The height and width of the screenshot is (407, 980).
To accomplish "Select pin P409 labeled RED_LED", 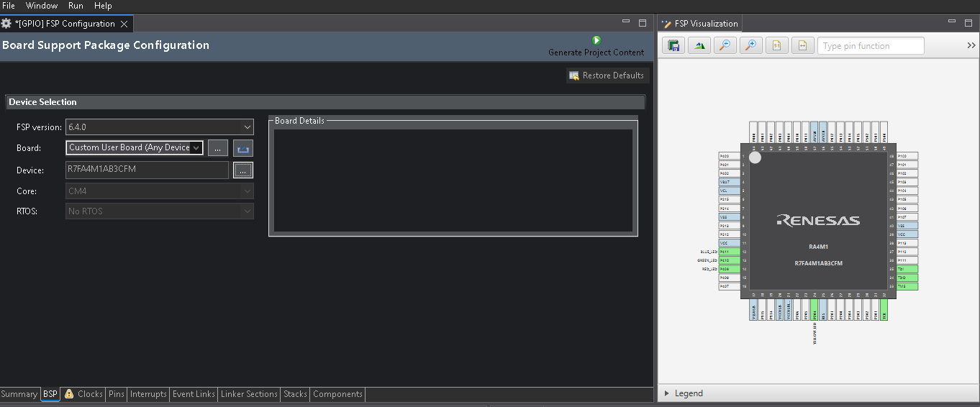I will 729,269.
